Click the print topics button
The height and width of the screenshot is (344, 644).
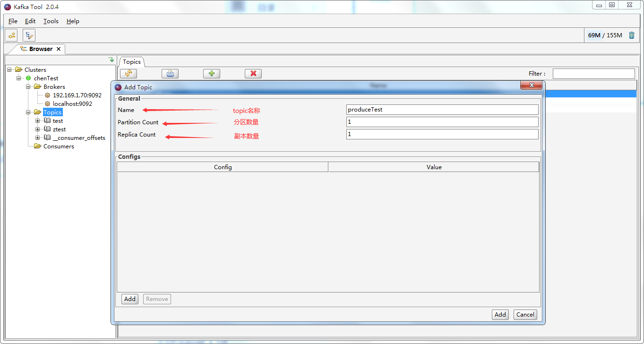coord(170,74)
